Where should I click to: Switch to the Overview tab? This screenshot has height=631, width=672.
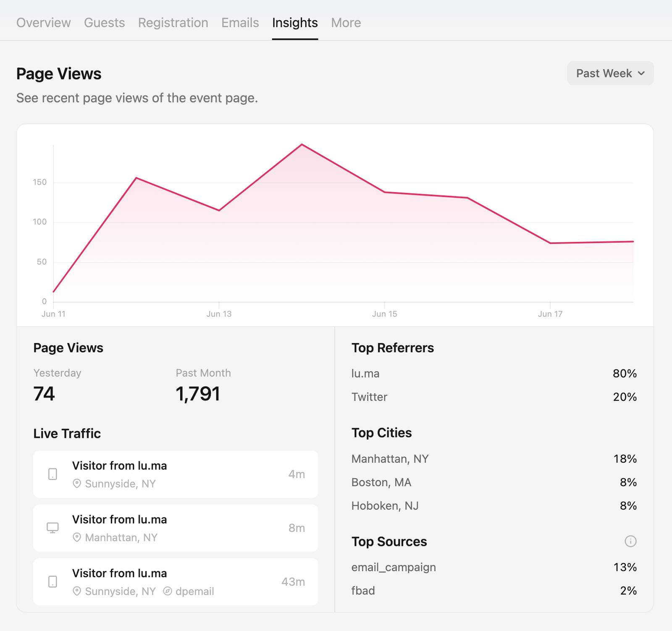tap(44, 23)
